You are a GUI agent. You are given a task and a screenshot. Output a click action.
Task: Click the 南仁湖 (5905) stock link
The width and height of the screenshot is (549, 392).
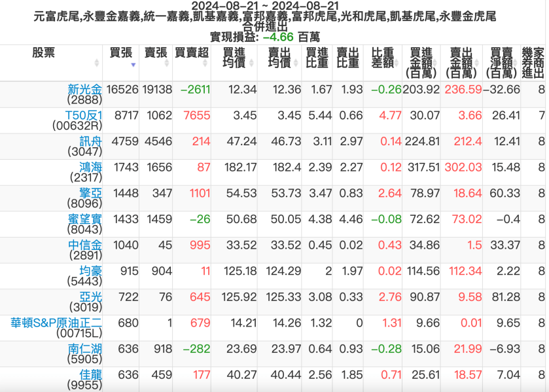pyautogui.click(x=85, y=348)
